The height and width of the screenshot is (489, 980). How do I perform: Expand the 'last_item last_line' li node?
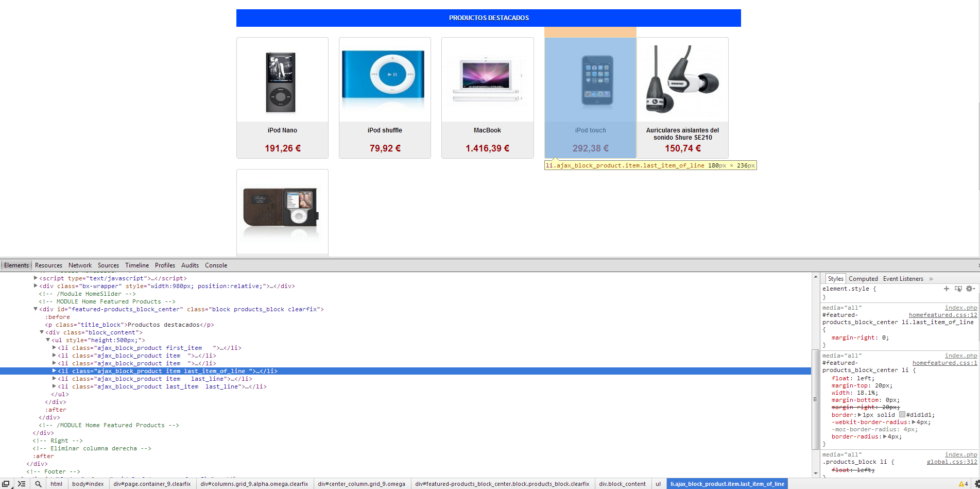coord(54,386)
